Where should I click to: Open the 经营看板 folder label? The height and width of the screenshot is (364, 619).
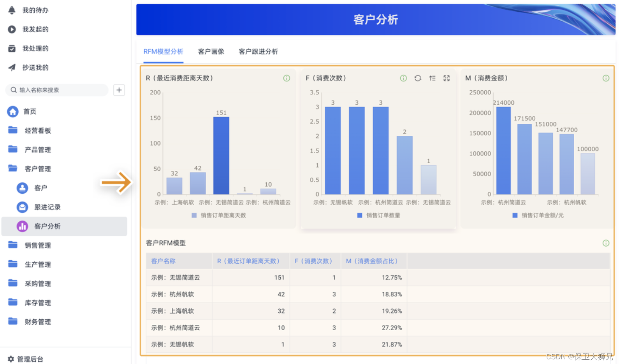pos(38,131)
